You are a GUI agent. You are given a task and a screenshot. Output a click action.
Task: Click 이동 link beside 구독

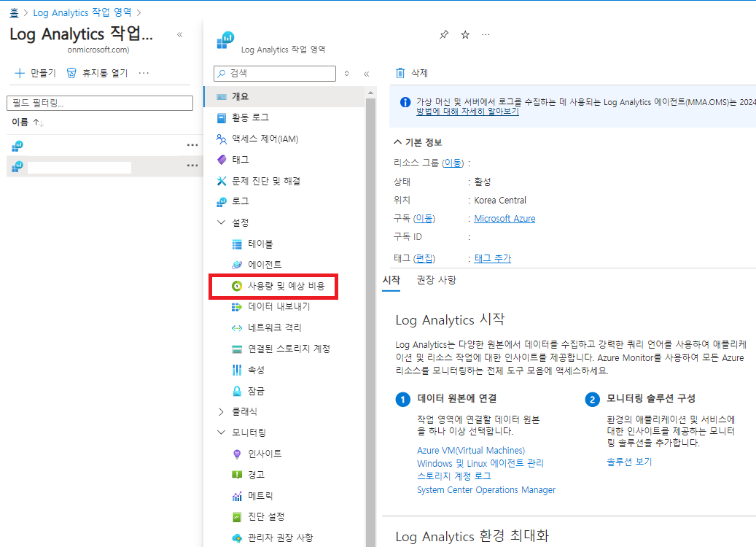[x=424, y=219]
